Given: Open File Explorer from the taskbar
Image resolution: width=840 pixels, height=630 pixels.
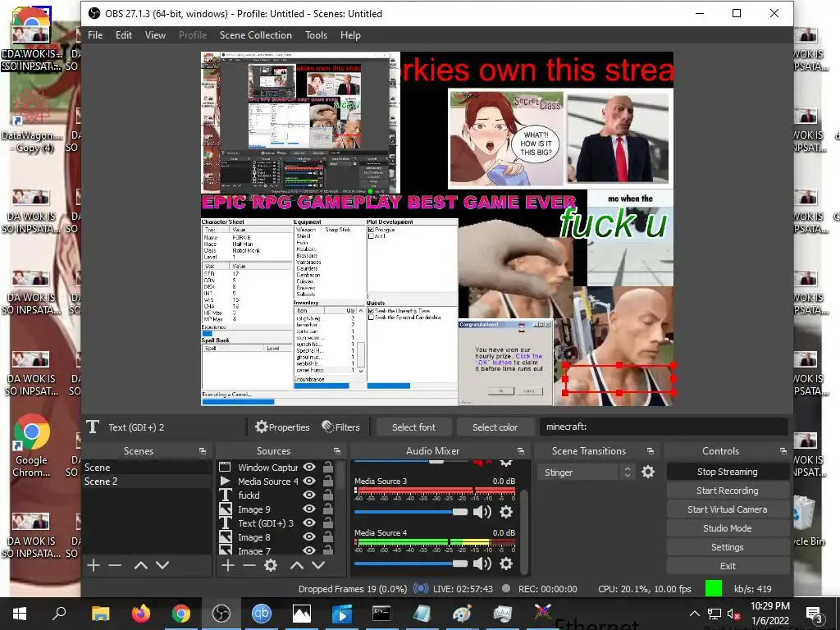Looking at the screenshot, I should [x=100, y=614].
